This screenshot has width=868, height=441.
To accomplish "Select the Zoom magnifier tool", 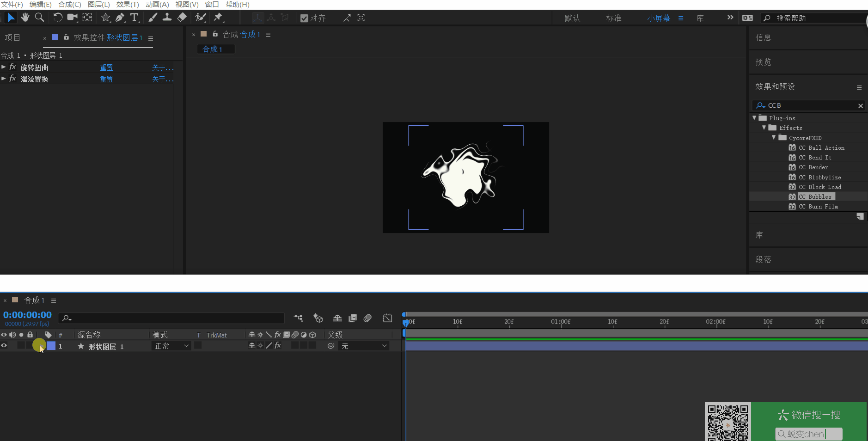I will (x=40, y=18).
